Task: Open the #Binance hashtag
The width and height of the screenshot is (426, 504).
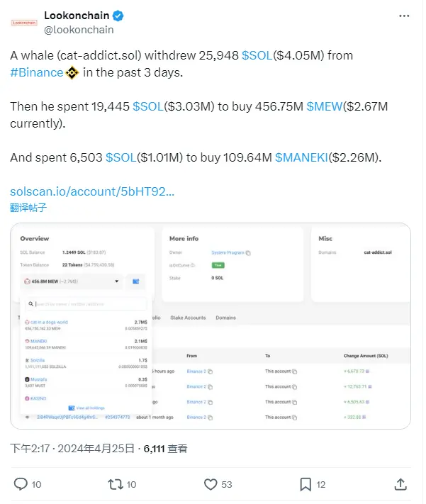Action: 36,72
